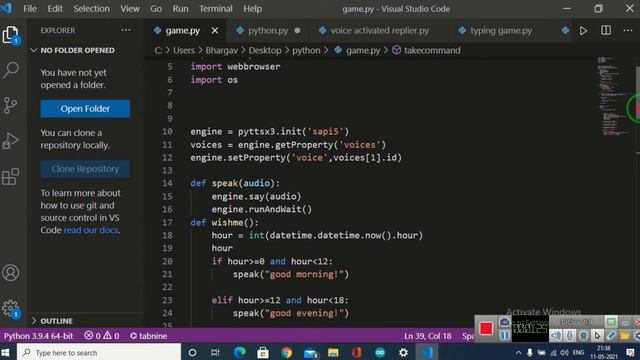Stop recording with red square button
The width and height of the screenshot is (640, 360).
pos(486,329)
